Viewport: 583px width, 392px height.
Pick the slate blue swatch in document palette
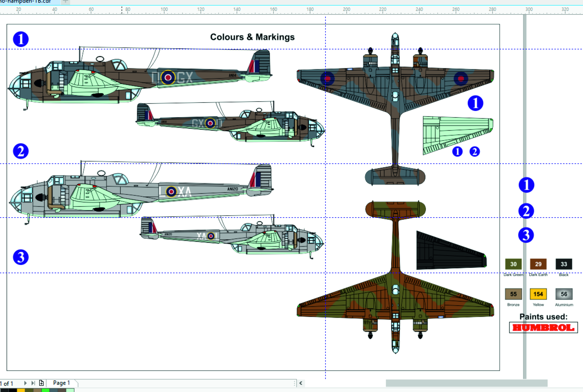tap(54, 390)
